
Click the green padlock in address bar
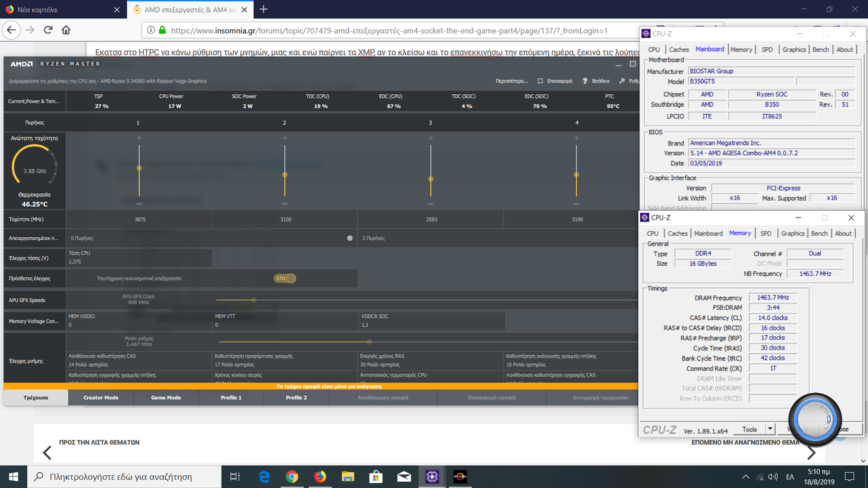[162, 30]
